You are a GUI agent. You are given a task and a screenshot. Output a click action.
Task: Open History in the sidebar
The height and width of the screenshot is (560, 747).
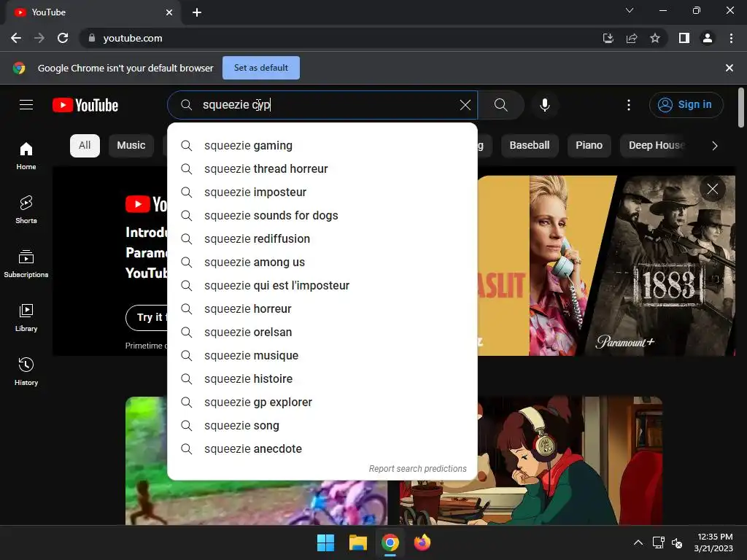click(26, 371)
